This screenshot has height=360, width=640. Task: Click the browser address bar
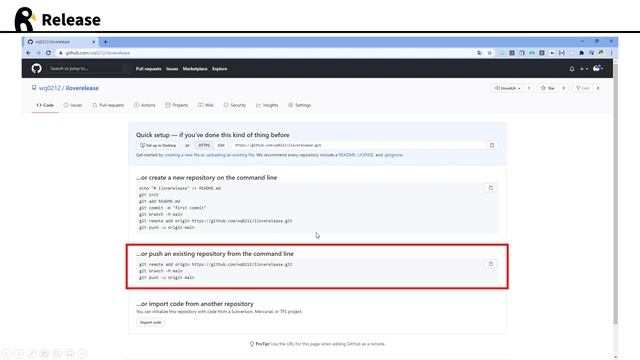coord(265,53)
